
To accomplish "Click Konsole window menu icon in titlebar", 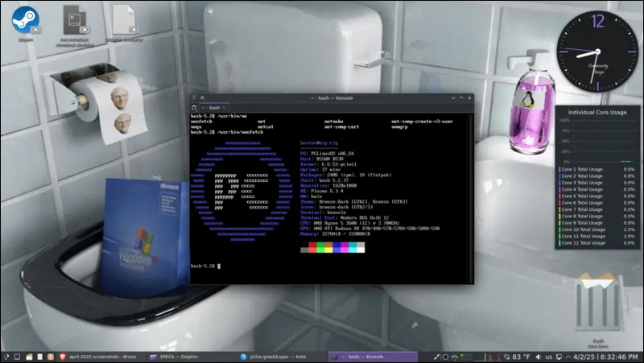I will [194, 97].
